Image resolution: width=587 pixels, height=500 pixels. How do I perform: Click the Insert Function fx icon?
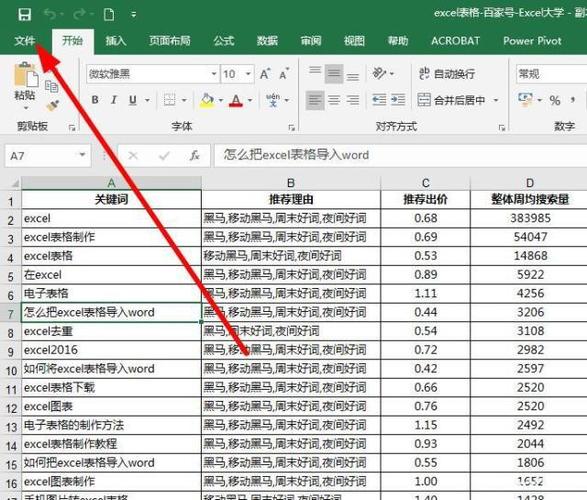(194, 155)
